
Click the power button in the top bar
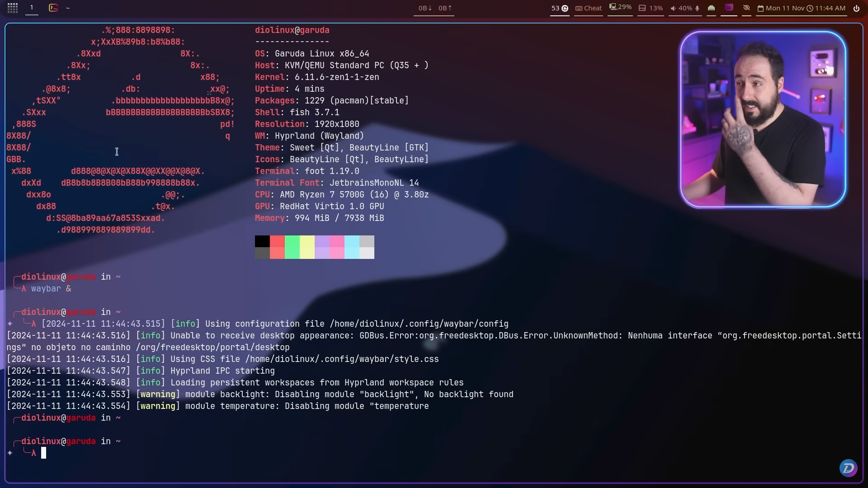click(x=857, y=8)
